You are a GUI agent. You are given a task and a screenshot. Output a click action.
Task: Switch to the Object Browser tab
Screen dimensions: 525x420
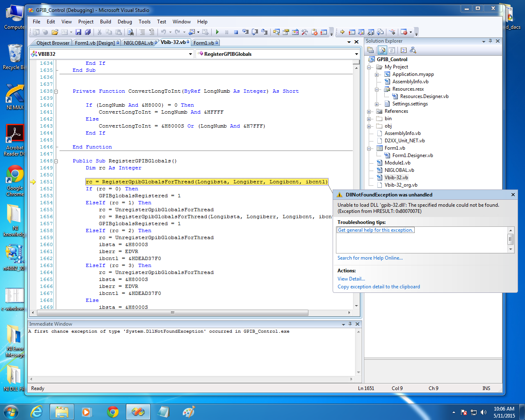click(52, 43)
